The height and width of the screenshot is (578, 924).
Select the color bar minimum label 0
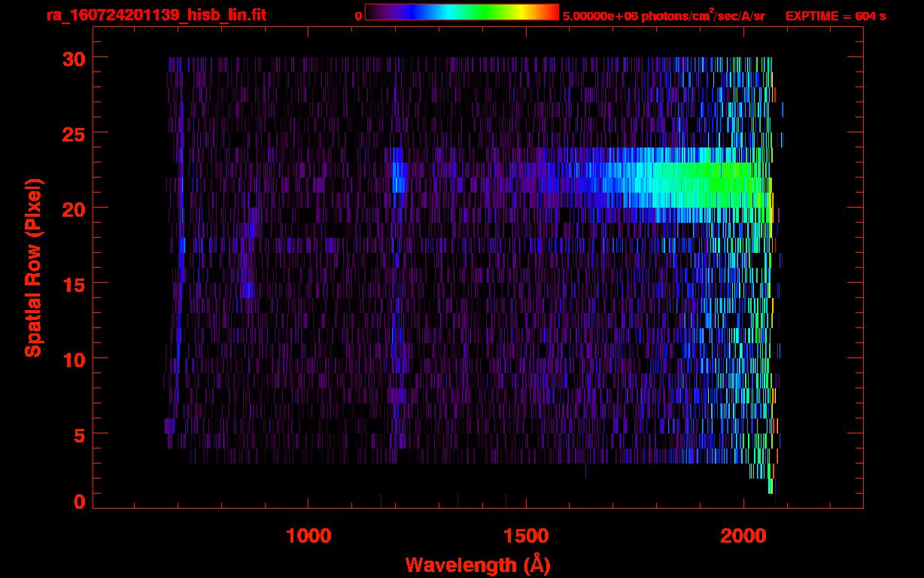coord(358,16)
